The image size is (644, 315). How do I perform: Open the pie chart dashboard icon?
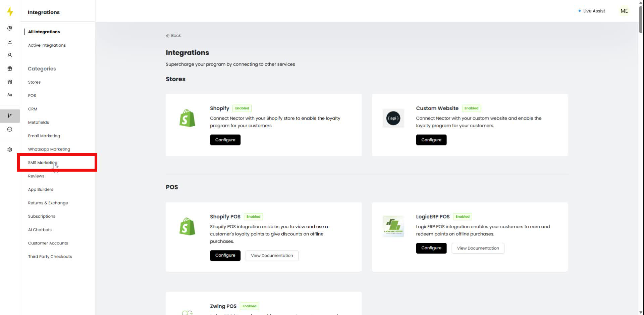[10, 28]
